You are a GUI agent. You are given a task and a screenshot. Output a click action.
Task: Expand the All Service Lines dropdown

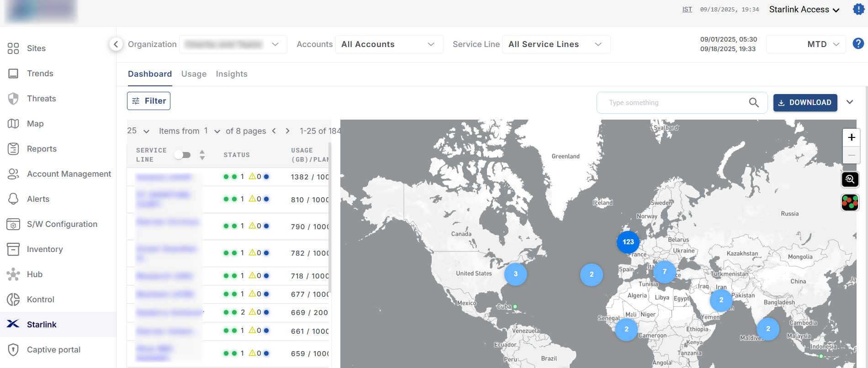click(556, 44)
